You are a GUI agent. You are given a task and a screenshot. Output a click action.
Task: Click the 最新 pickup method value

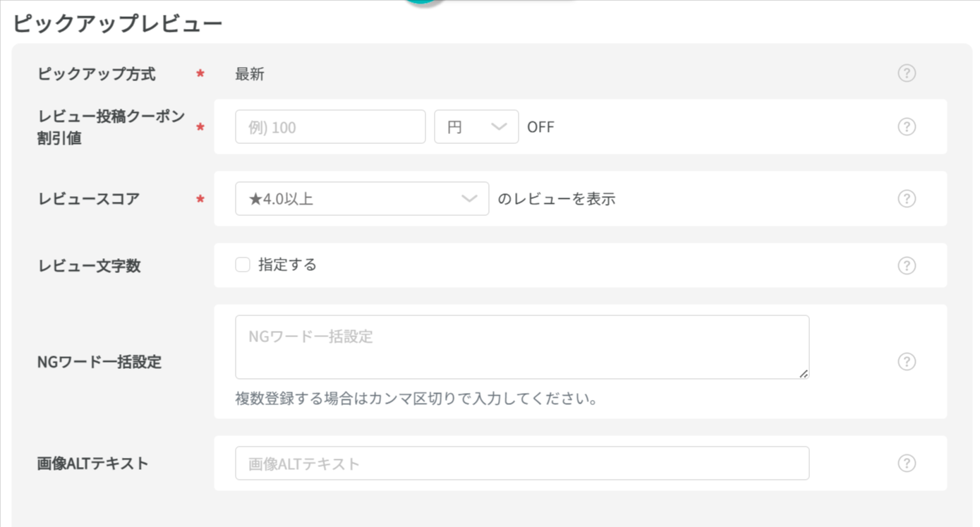click(x=250, y=74)
